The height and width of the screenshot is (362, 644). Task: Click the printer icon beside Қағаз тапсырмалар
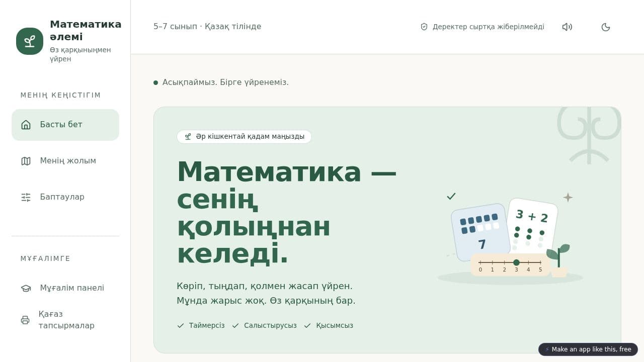click(x=25, y=320)
